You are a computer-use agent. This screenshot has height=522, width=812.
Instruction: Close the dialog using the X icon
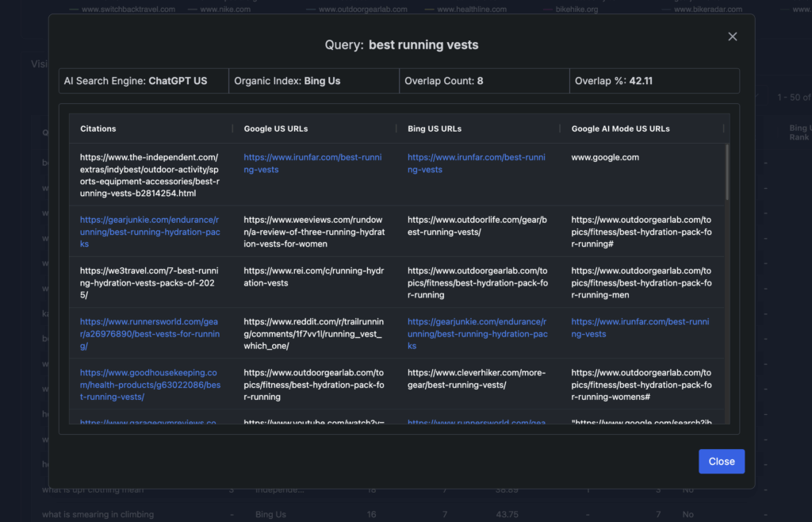[732, 36]
